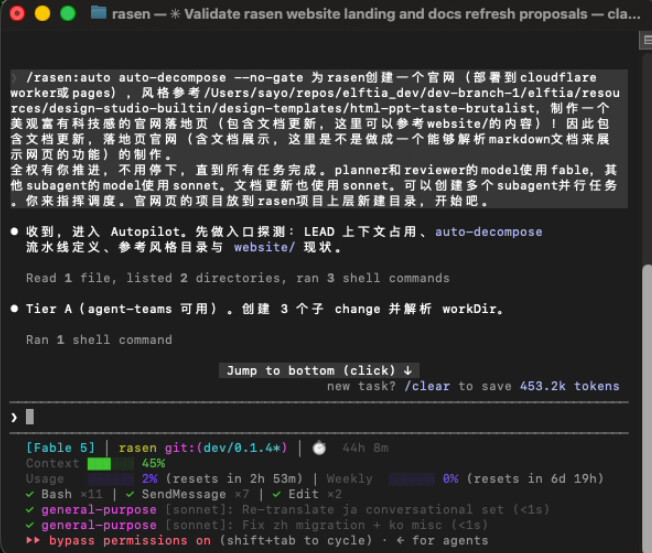Click the double-arrow bypass permissions icon
Image resolution: width=652 pixels, height=553 pixels.
click(33, 540)
